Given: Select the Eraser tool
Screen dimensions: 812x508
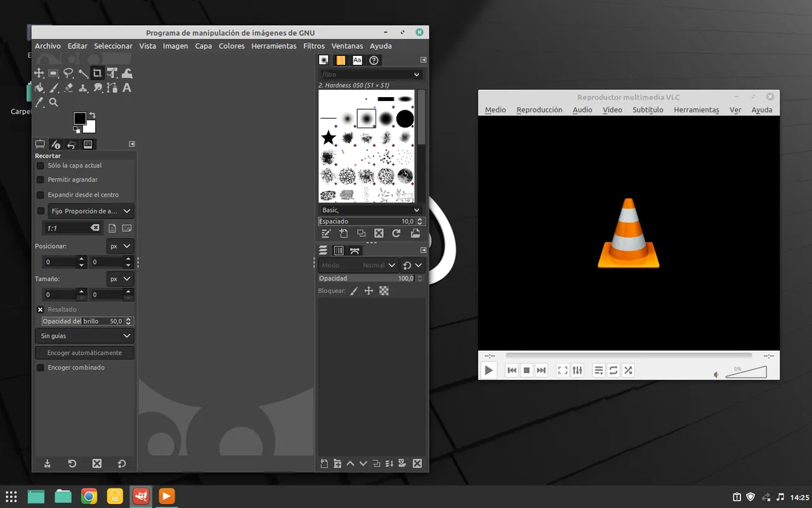Looking at the screenshot, I should (x=69, y=88).
